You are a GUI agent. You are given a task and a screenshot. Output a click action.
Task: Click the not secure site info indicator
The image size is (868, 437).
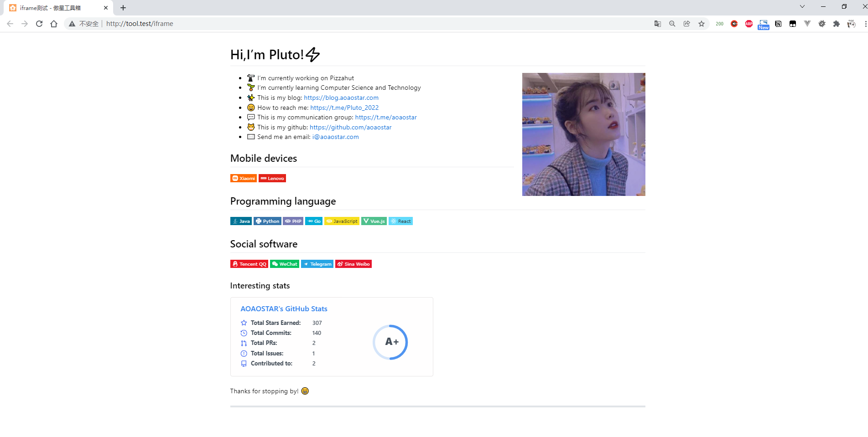pyautogui.click(x=84, y=24)
